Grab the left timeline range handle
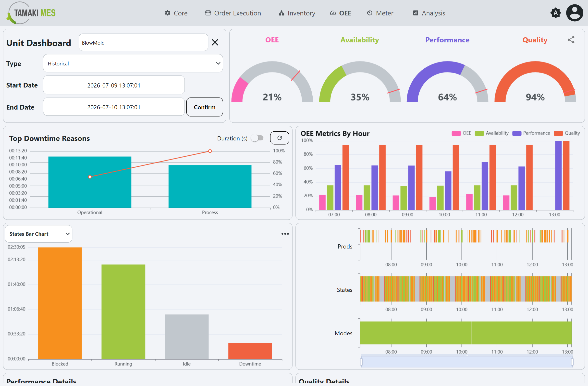Screen dimensions: 588x386 coord(361,362)
